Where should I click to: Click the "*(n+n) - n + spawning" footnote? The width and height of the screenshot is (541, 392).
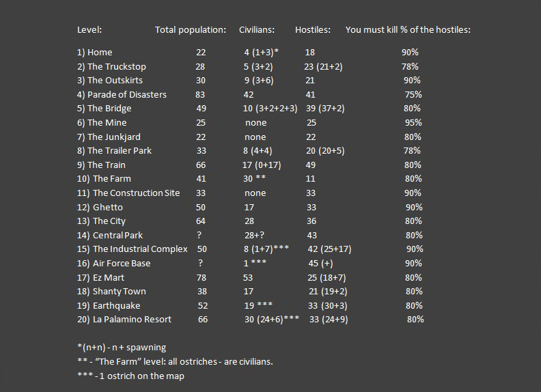[122, 348]
